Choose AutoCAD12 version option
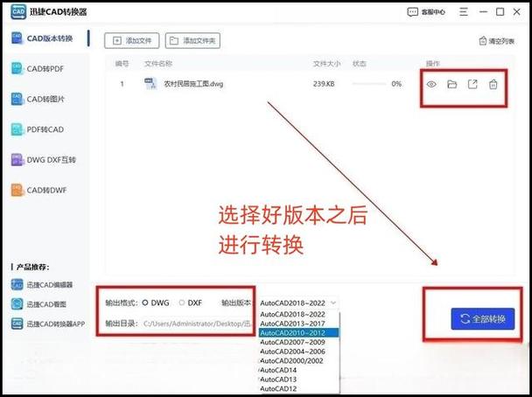Screen dimensions: 532x397 point(299,388)
